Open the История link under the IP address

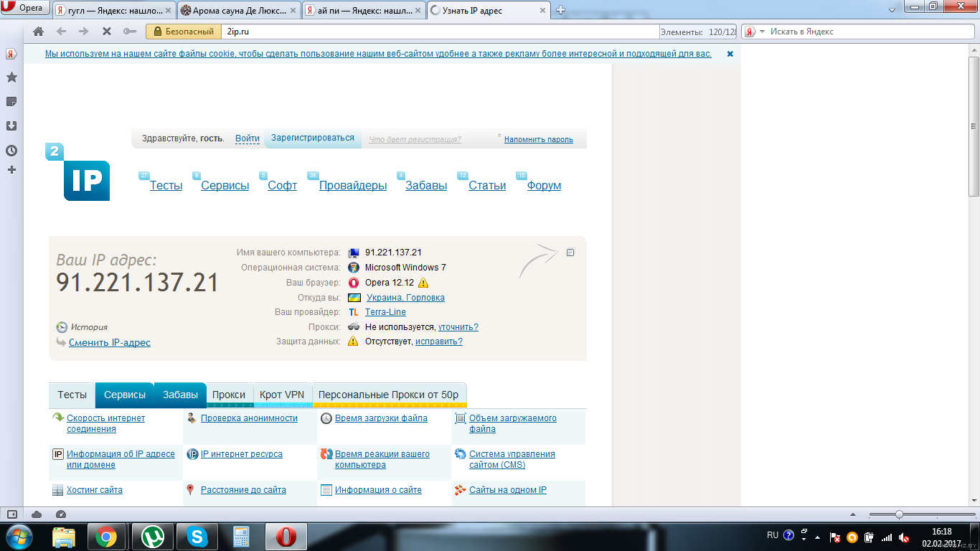[x=89, y=327]
